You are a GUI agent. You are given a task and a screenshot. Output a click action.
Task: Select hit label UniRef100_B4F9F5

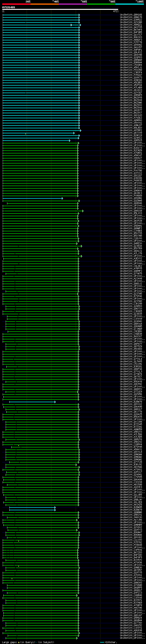tap(131, 557)
